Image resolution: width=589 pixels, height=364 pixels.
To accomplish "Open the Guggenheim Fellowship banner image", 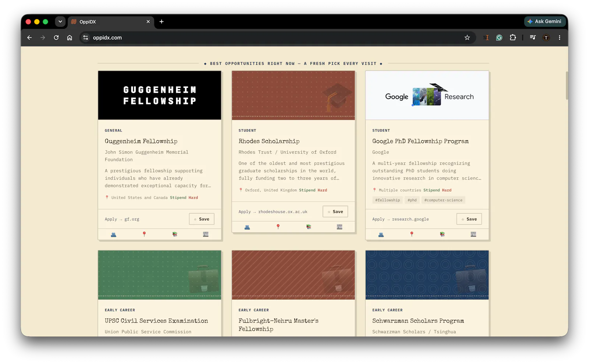I will coord(160,95).
